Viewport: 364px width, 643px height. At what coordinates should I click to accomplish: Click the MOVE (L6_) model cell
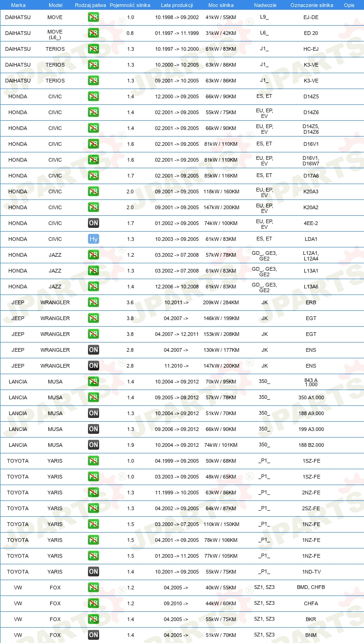pyautogui.click(x=55, y=34)
